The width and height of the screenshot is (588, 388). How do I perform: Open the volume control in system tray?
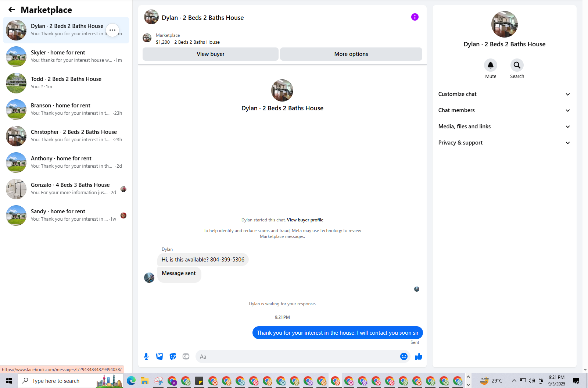coord(532,381)
